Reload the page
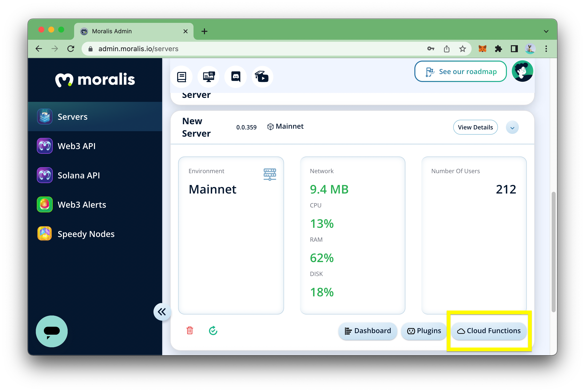This screenshot has height=392, width=585. coord(71,48)
